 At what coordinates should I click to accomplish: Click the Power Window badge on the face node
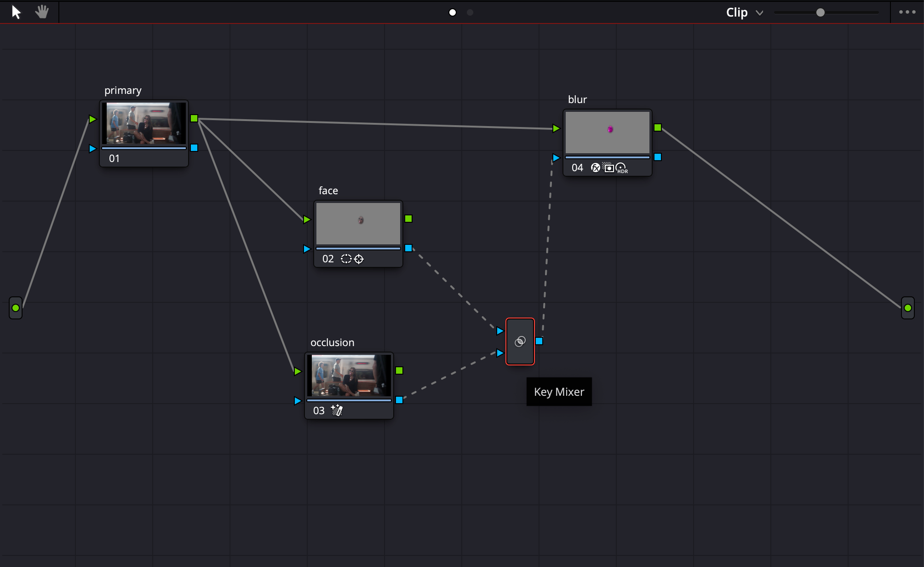click(x=347, y=259)
